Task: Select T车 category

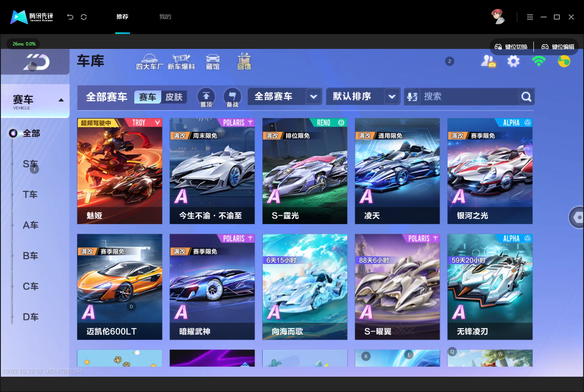Action: click(x=30, y=195)
